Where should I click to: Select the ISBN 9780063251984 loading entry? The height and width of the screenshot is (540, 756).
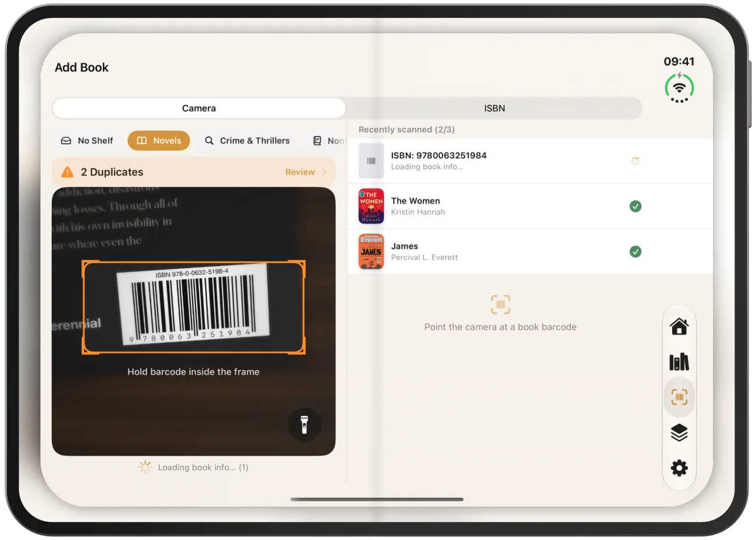click(530, 161)
